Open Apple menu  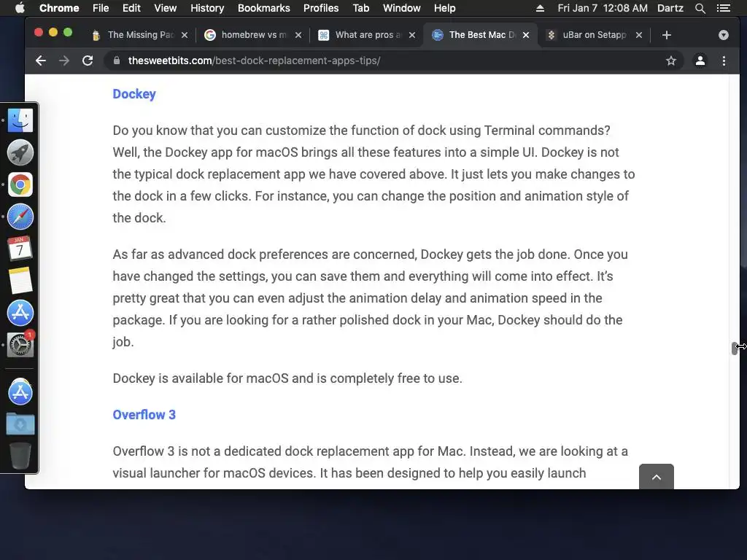[x=20, y=8]
